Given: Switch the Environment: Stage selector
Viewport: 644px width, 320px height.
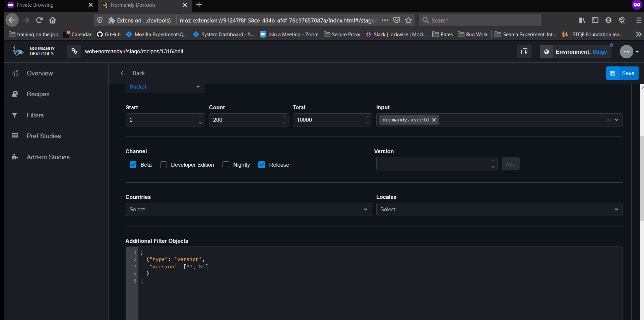Looking at the screenshot, I should click(576, 52).
